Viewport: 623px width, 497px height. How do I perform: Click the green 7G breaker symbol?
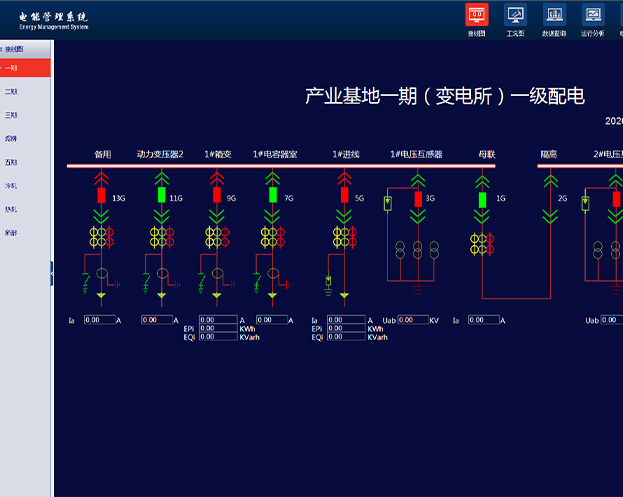point(273,198)
